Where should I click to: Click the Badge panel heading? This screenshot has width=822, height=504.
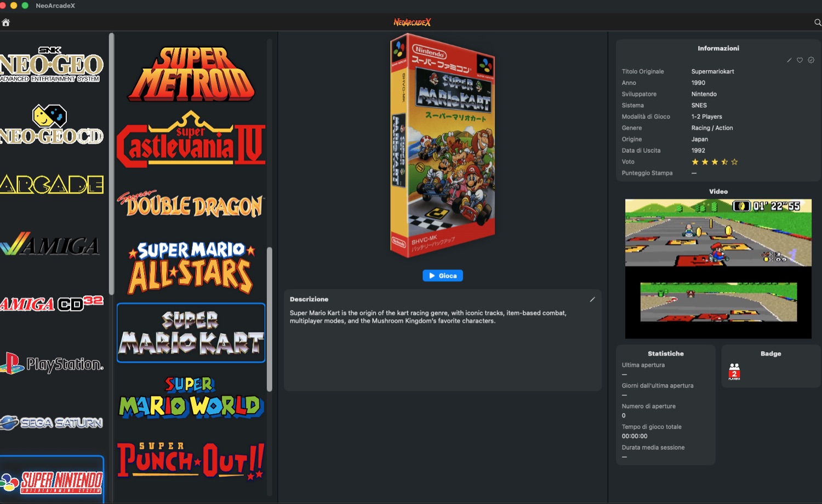coord(770,353)
